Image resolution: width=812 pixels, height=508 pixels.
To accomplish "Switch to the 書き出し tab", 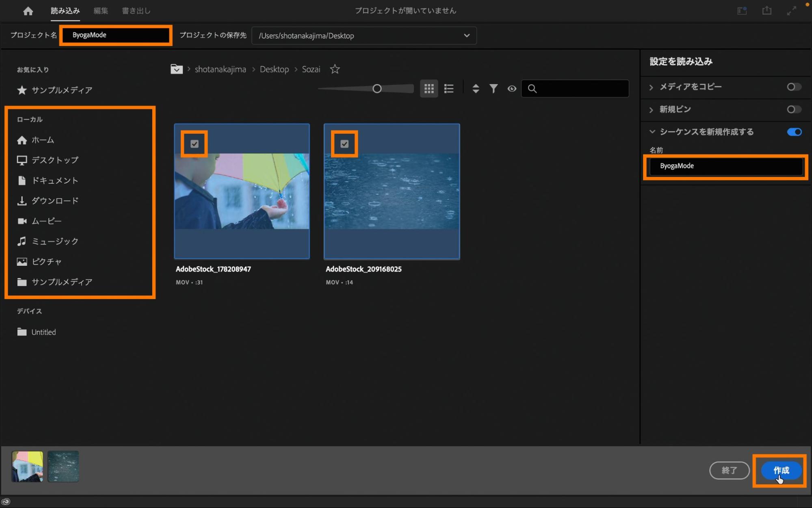I will 136,11.
